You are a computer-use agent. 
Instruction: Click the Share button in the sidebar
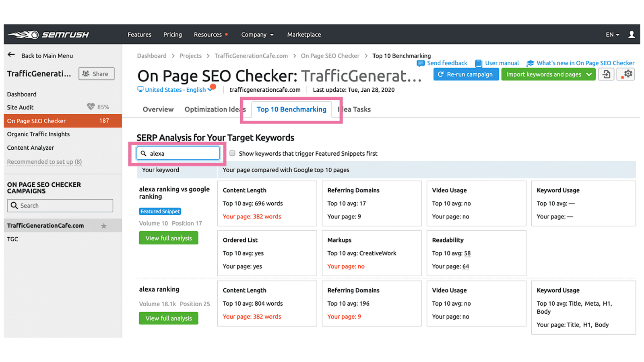[96, 74]
